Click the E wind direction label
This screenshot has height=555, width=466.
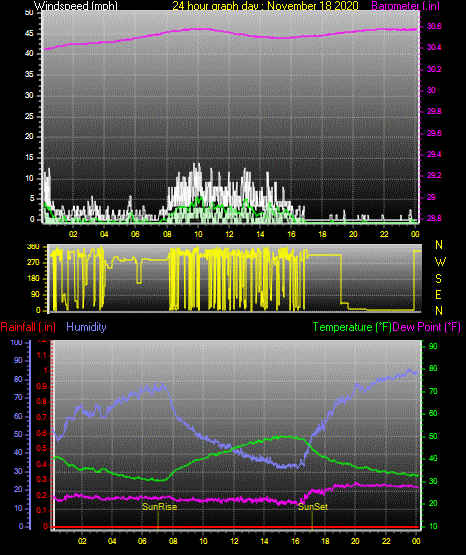pyautogui.click(x=438, y=295)
